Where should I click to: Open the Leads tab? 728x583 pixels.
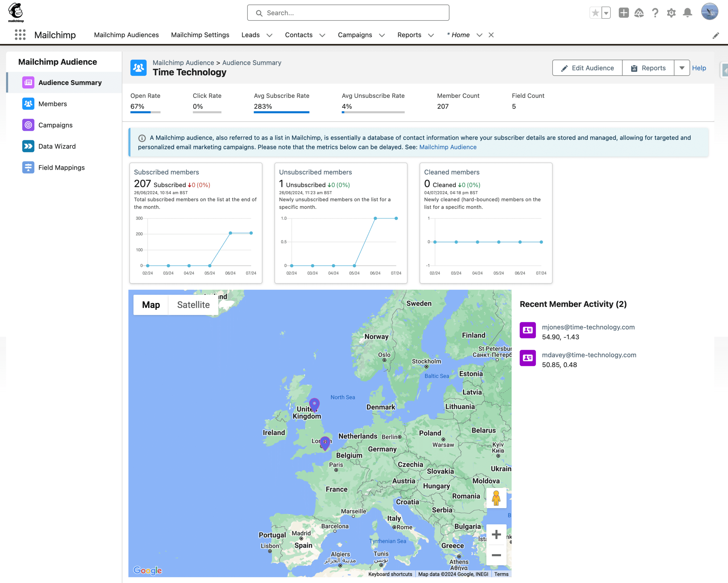251,35
